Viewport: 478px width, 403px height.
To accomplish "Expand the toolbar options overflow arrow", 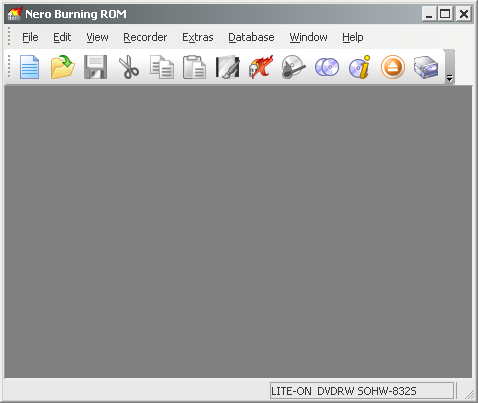I will [449, 67].
